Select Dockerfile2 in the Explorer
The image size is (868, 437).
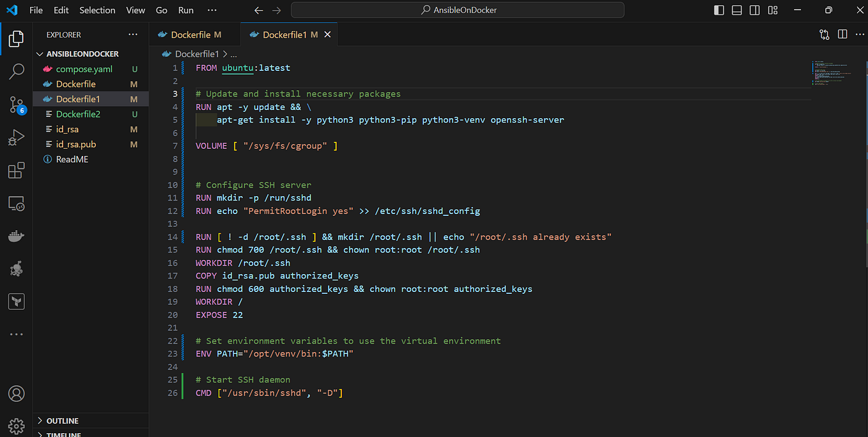pyautogui.click(x=77, y=114)
